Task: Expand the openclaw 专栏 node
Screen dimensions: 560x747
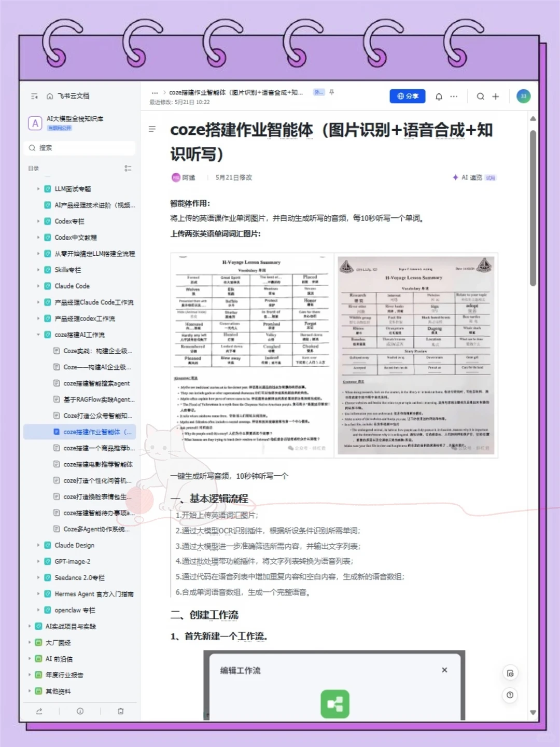Action: coord(38,610)
